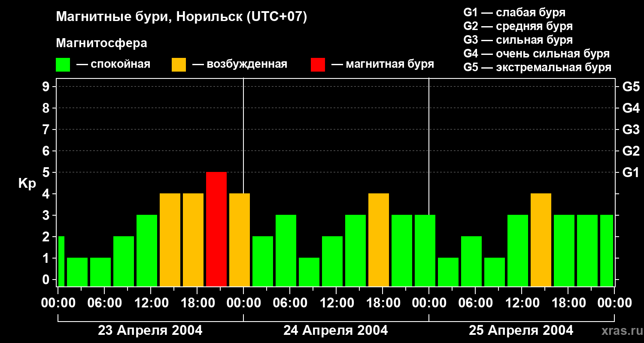Select the orange bar on 24 April
This screenshot has height=343, width=644.
379,240
